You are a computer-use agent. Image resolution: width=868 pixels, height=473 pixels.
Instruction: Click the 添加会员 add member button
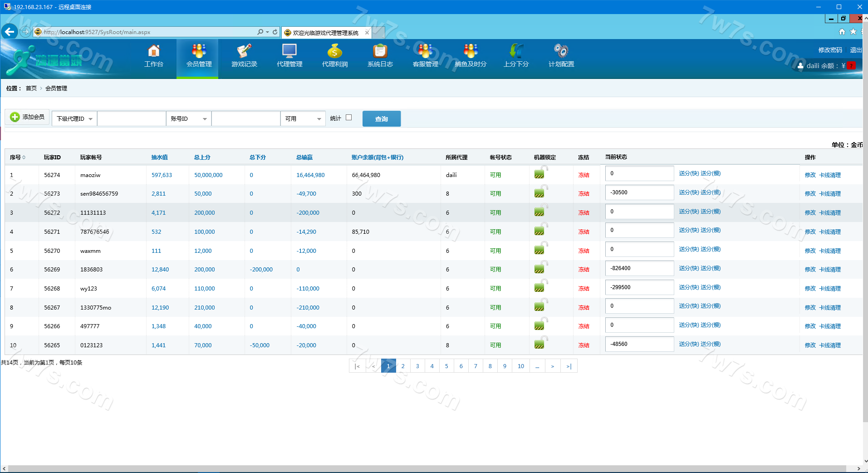tap(28, 117)
